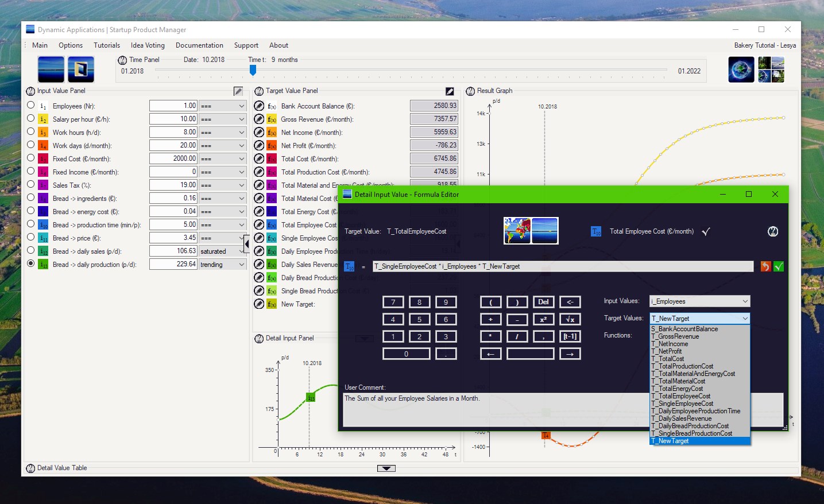Screen dimensions: 824x504
Task: Click the world map image in Formula Editor
Action: [x=517, y=231]
